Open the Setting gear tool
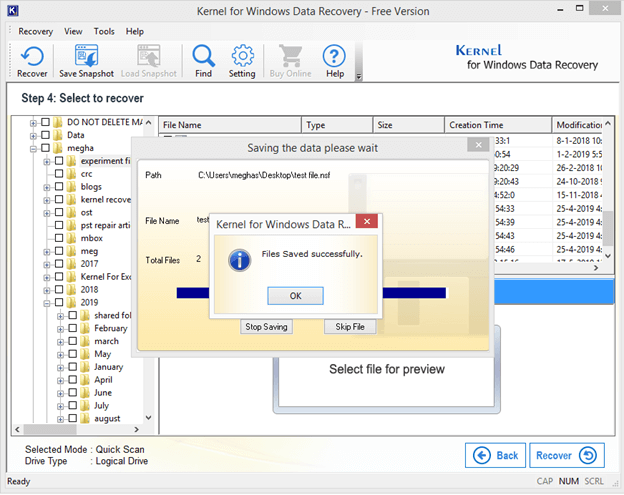 point(242,61)
